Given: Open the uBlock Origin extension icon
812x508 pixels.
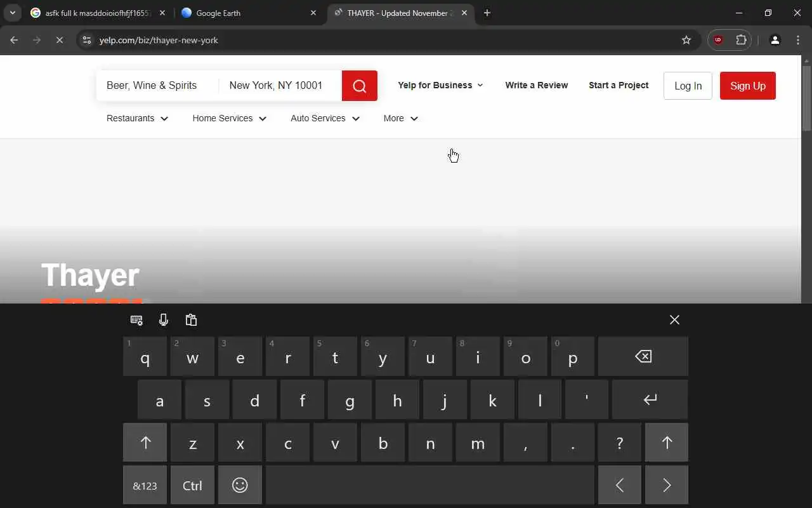Looking at the screenshot, I should tap(718, 40).
